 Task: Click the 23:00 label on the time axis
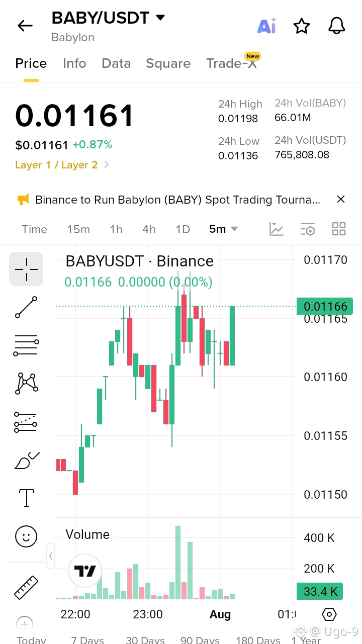coord(148,614)
